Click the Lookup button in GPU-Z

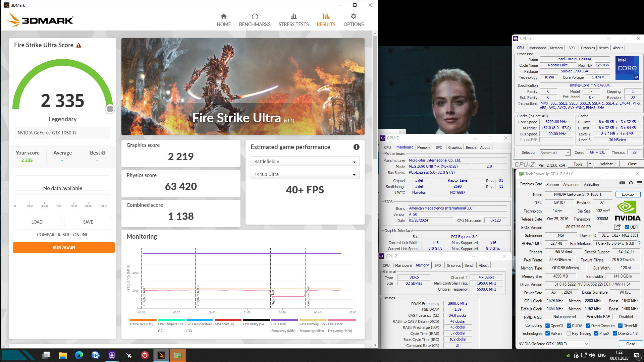(x=628, y=194)
